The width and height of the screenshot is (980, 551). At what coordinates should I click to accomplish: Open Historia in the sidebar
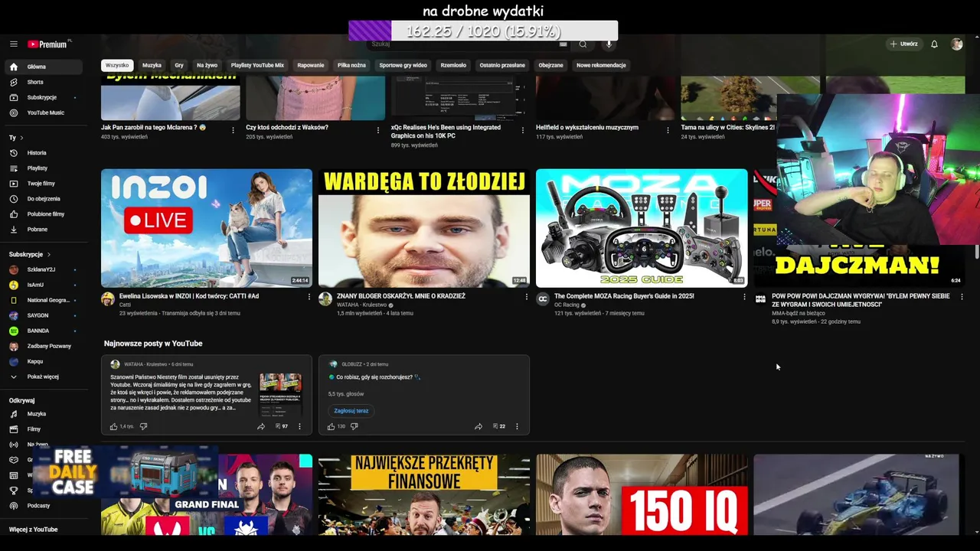coord(43,153)
